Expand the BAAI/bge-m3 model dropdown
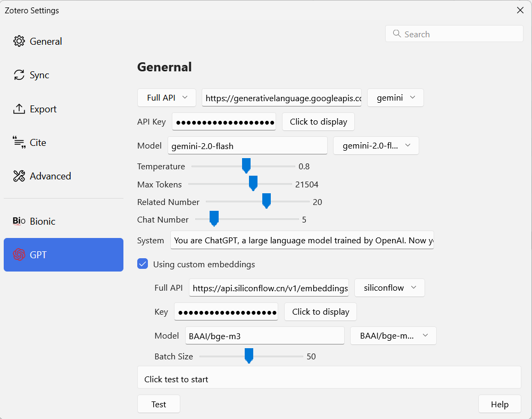This screenshot has height=419, width=532. (393, 336)
